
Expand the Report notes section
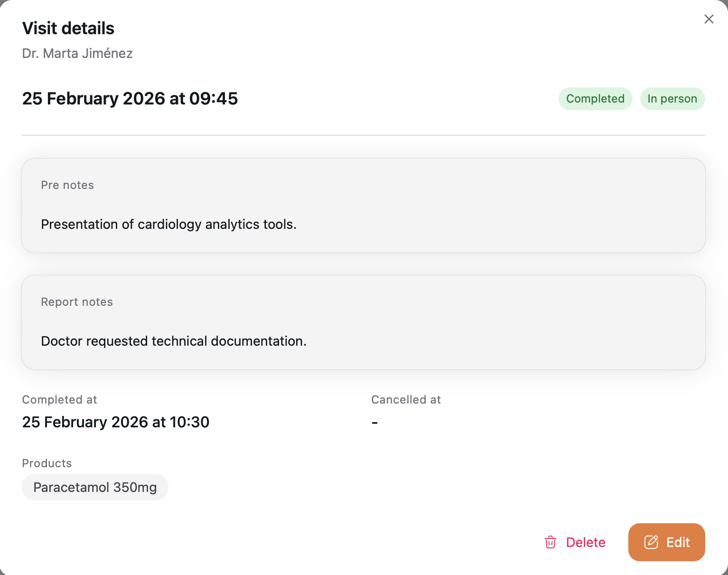(77, 302)
